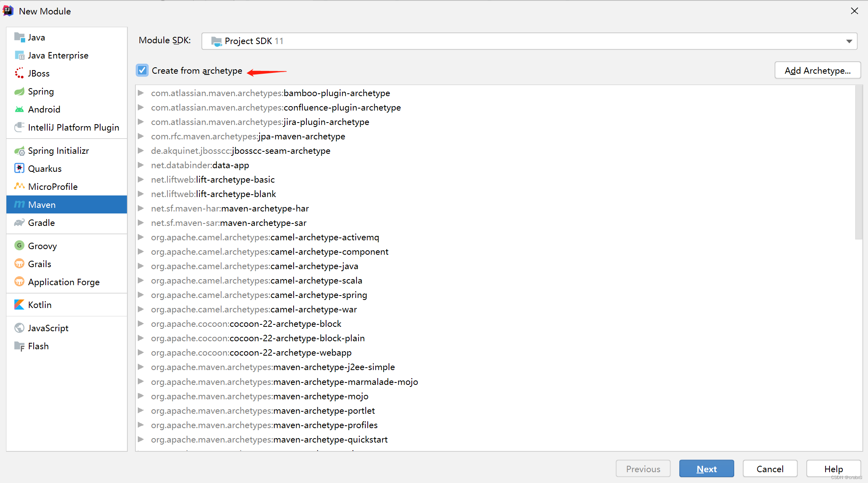Click the JBoss red dots icon

[x=19, y=73]
